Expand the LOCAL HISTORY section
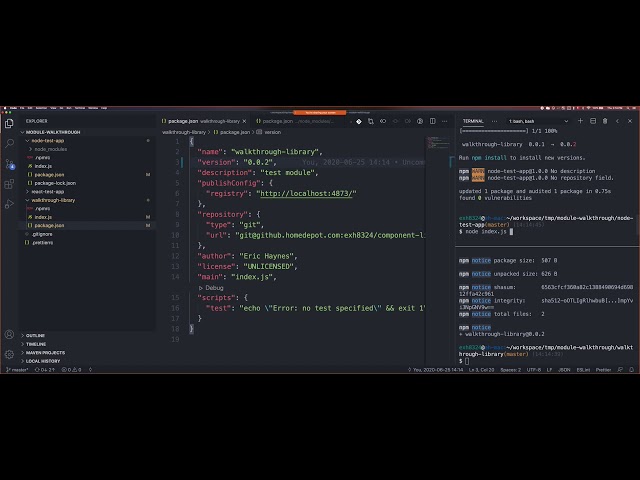 [42, 361]
